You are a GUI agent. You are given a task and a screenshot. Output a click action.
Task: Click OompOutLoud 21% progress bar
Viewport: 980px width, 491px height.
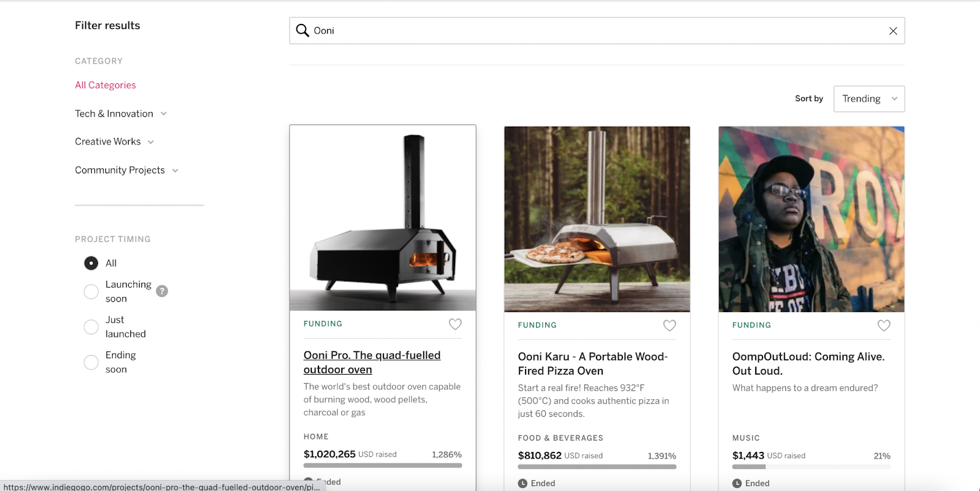[812, 467]
